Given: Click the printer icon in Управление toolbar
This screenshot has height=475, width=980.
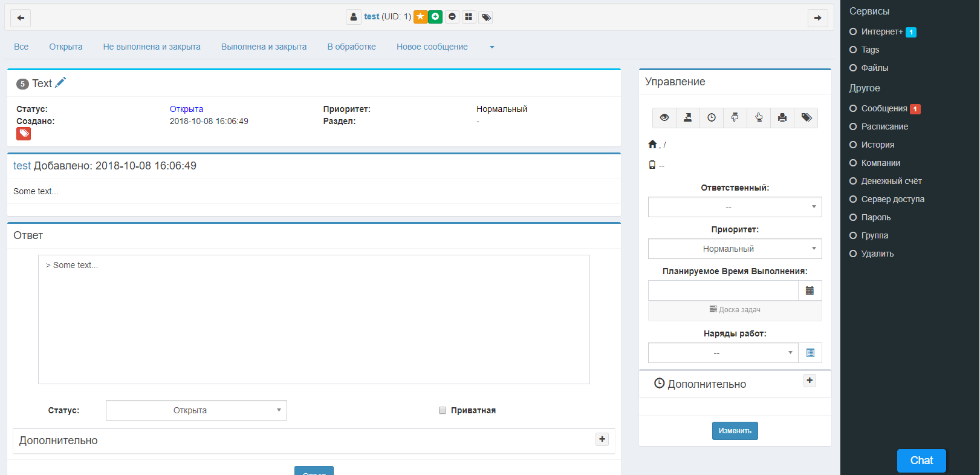Looking at the screenshot, I should pyautogui.click(x=782, y=117).
